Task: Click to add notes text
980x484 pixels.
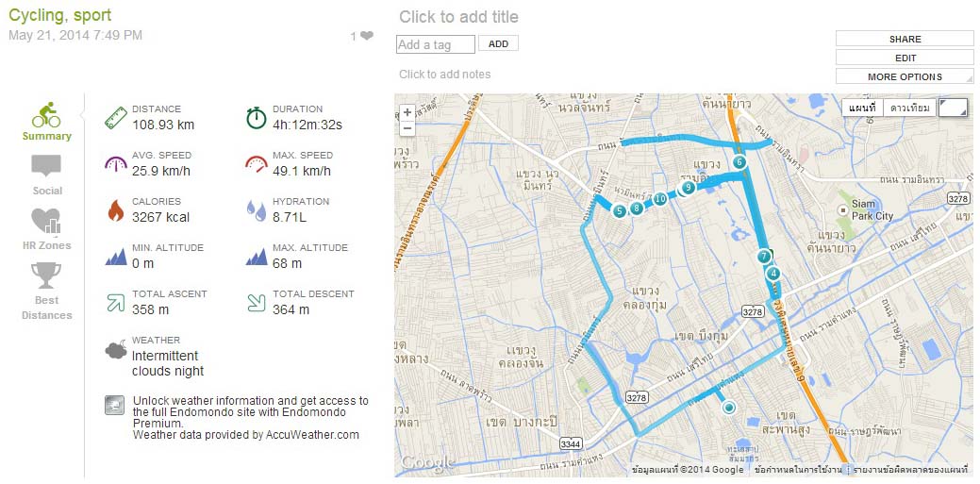Action: click(x=445, y=75)
